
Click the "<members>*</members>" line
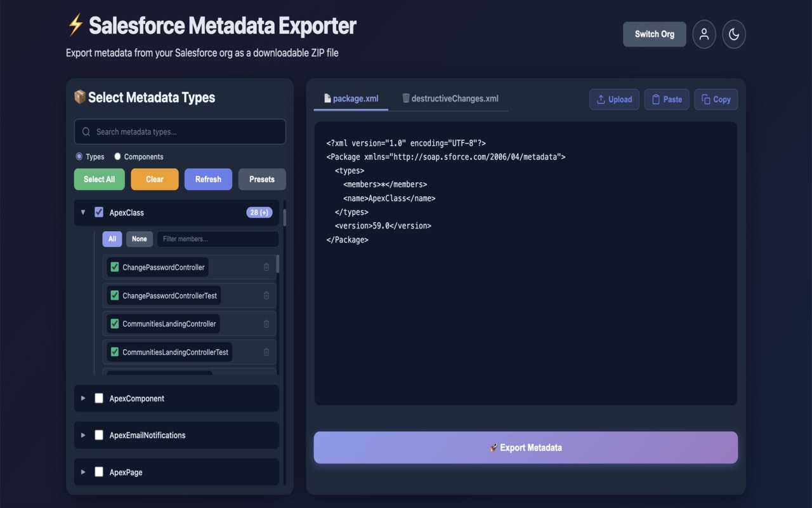385,184
